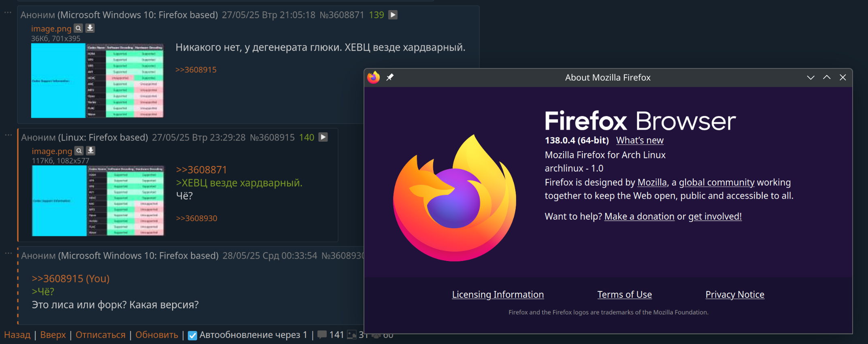
Task: Click post number №3608871
Action: [x=342, y=15]
